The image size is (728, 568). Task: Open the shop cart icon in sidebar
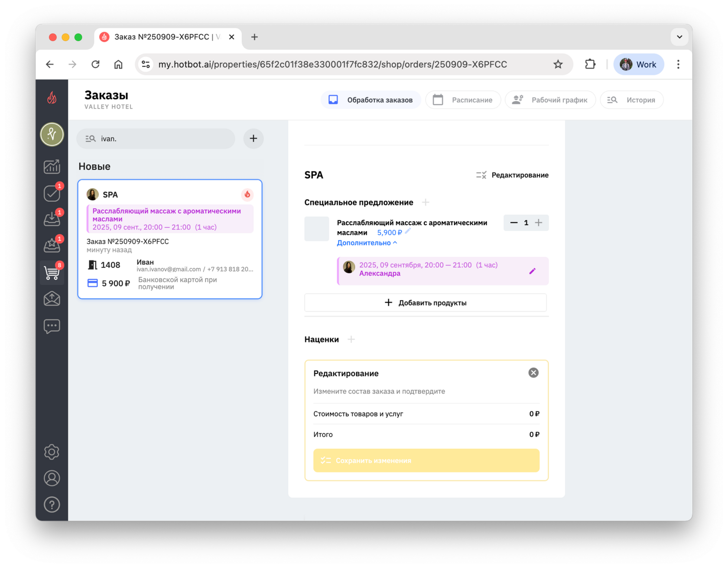coord(52,273)
